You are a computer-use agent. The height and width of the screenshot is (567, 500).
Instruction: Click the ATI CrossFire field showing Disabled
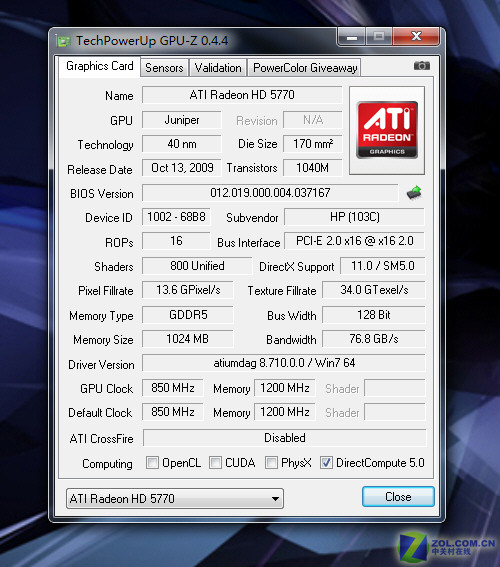pyautogui.click(x=285, y=438)
